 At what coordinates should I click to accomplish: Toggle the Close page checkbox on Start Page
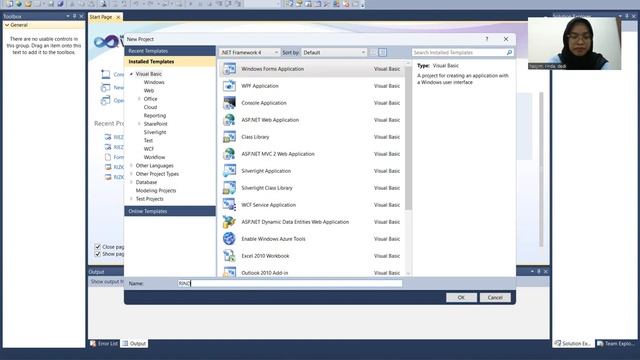[98, 247]
